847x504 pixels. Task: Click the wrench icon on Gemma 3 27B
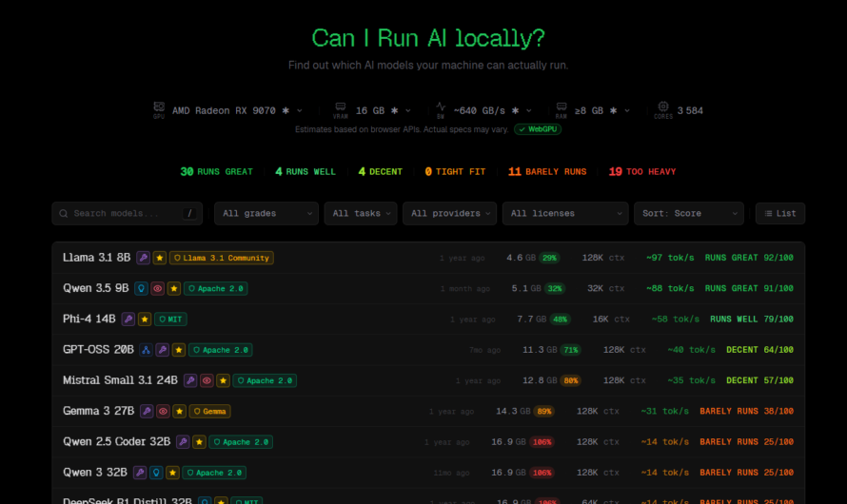(147, 411)
